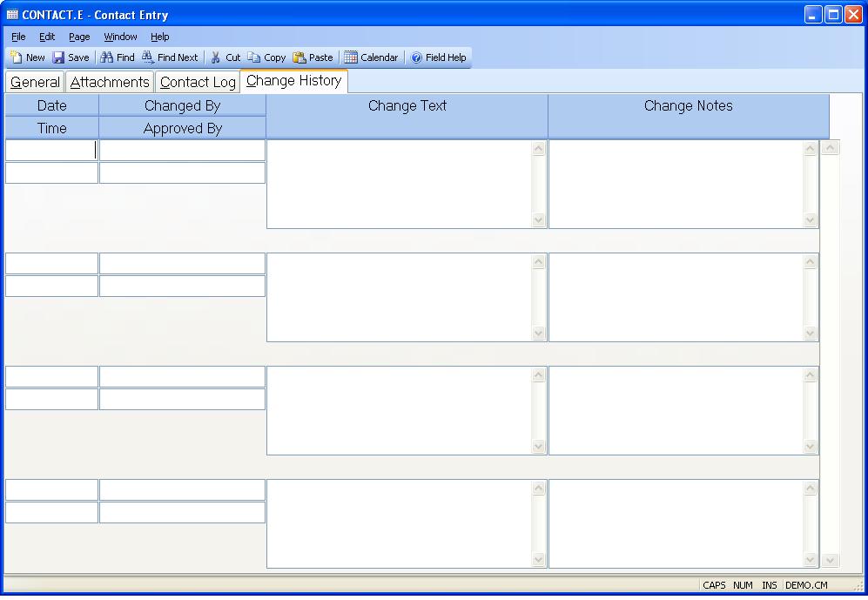Open the Window menu
The width and height of the screenshot is (868, 600).
120,37
